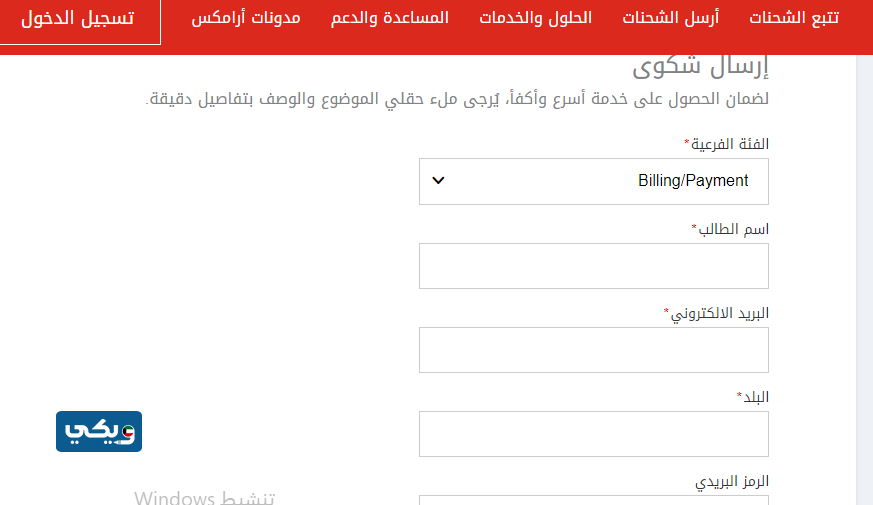Click the البريد الالكتروني label text
This screenshot has height=505, width=873.
coord(716,313)
